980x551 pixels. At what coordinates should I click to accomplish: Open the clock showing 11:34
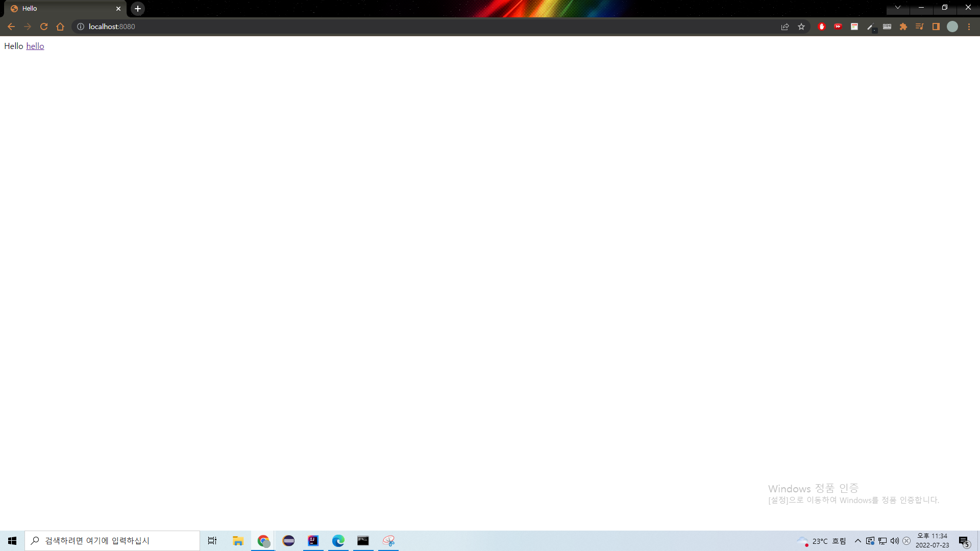point(933,541)
